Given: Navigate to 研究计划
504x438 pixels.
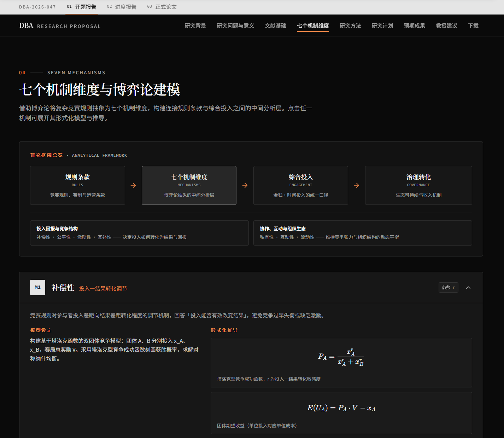Looking at the screenshot, I should pos(382,26).
